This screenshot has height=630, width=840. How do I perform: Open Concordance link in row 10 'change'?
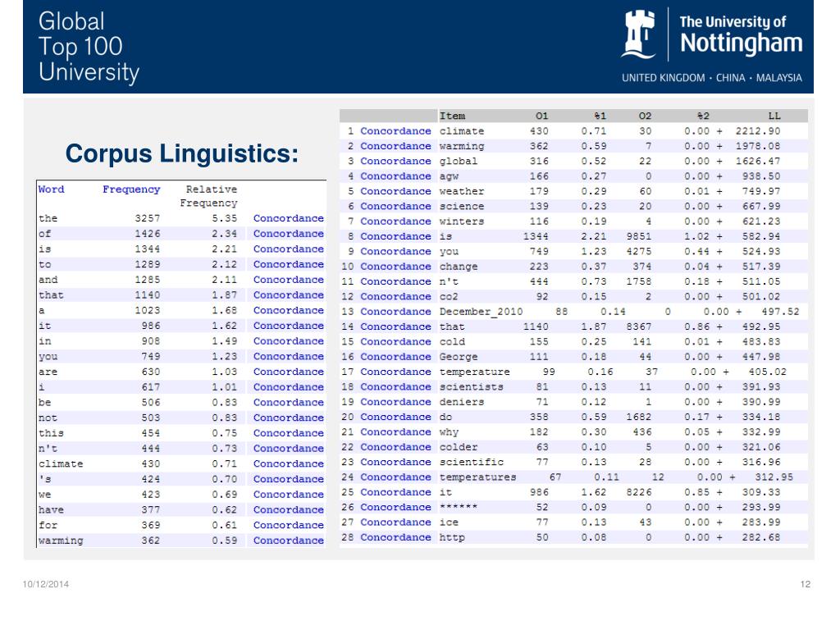pyautogui.click(x=395, y=267)
